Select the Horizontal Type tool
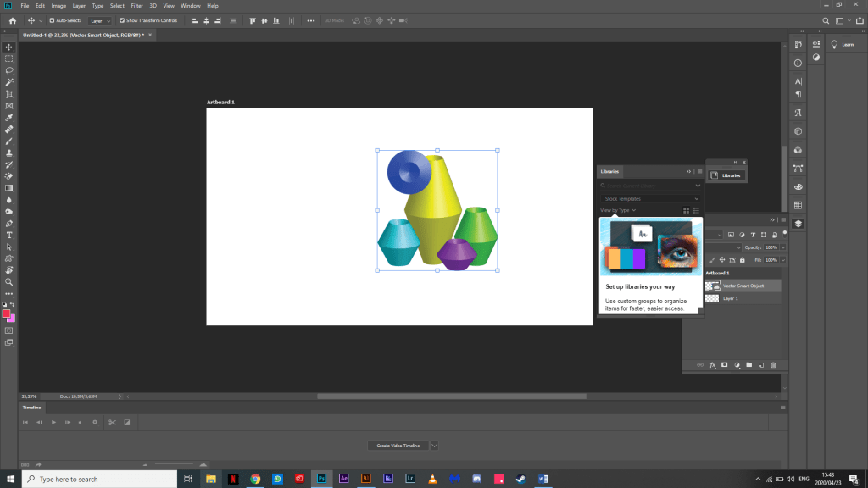This screenshot has height=488, width=868. click(9, 235)
